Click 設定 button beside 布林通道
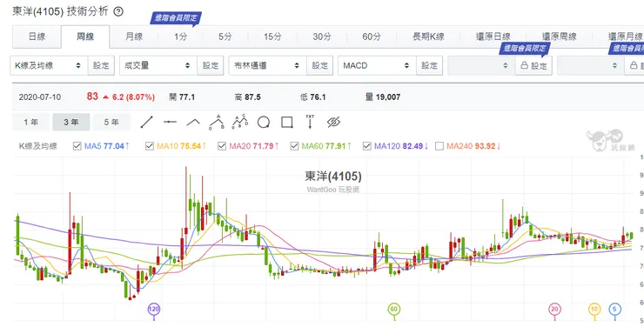The image size is (644, 327). coord(320,65)
